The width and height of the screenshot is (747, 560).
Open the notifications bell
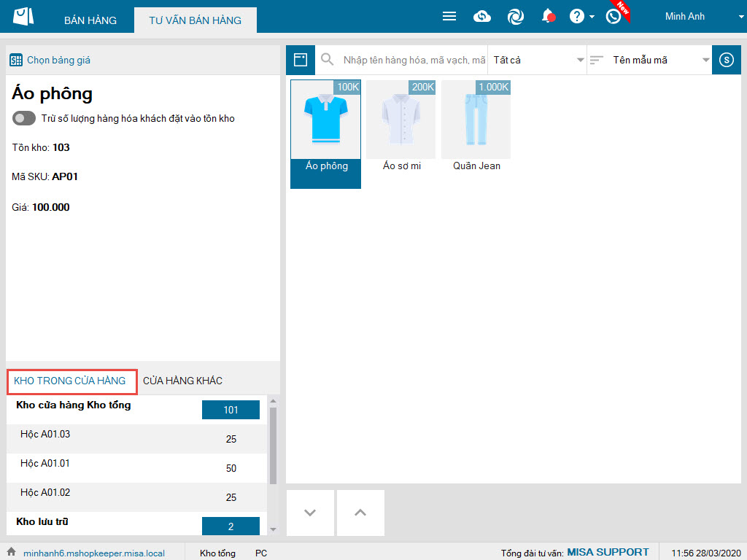click(549, 16)
